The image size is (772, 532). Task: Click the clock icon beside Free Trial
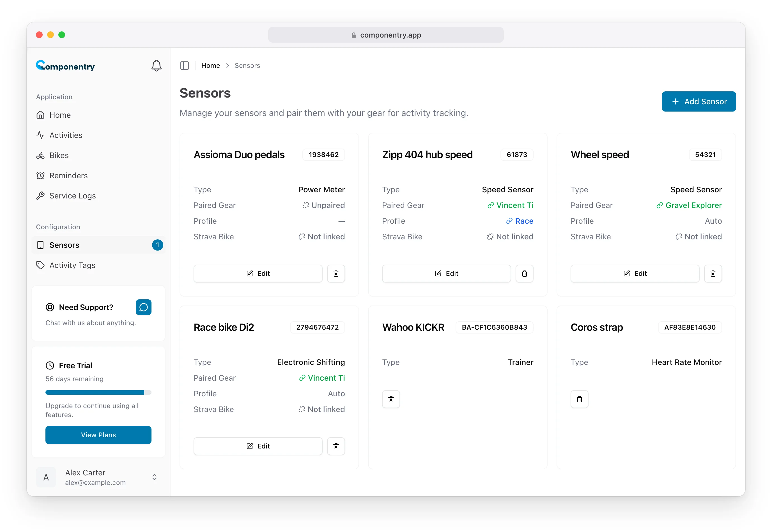[50, 365]
